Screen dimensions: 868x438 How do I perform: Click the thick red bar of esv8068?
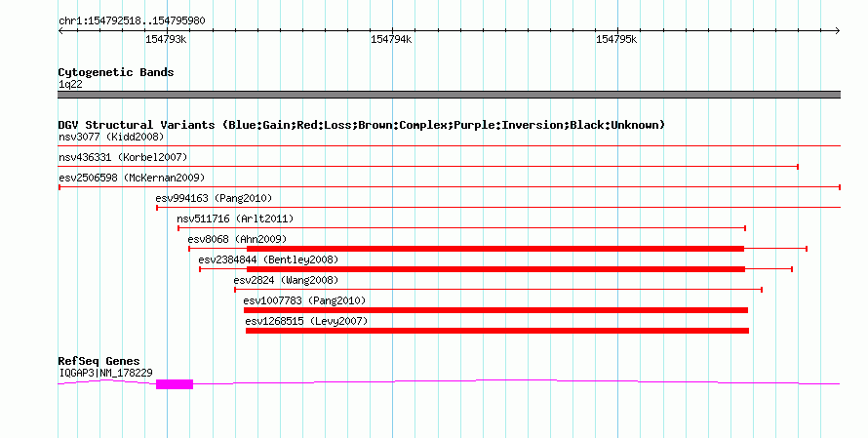coord(495,249)
